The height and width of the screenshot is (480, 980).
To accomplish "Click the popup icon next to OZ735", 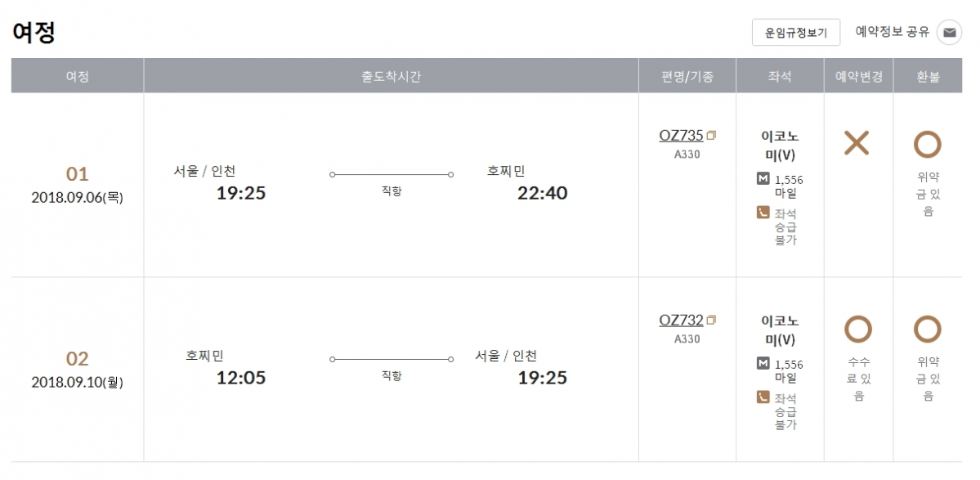I will (x=711, y=136).
